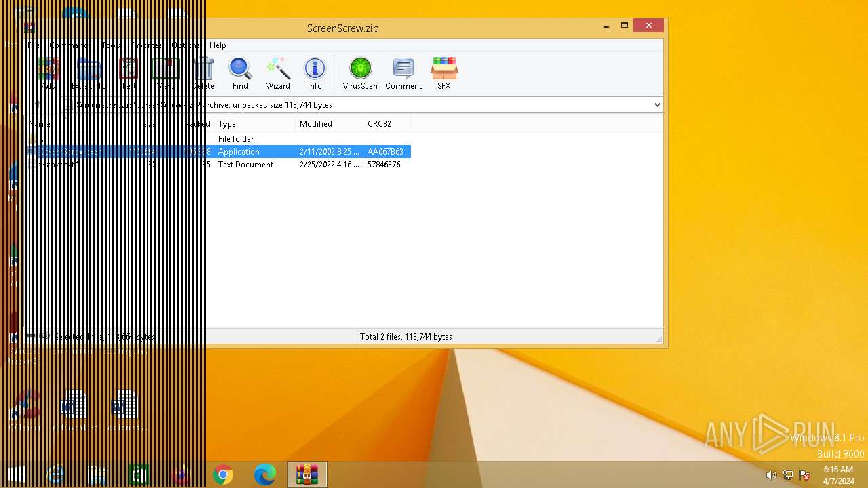Open Internet Explorer from the taskbar
Viewport: 868px width, 488px height.
pyautogui.click(x=55, y=475)
